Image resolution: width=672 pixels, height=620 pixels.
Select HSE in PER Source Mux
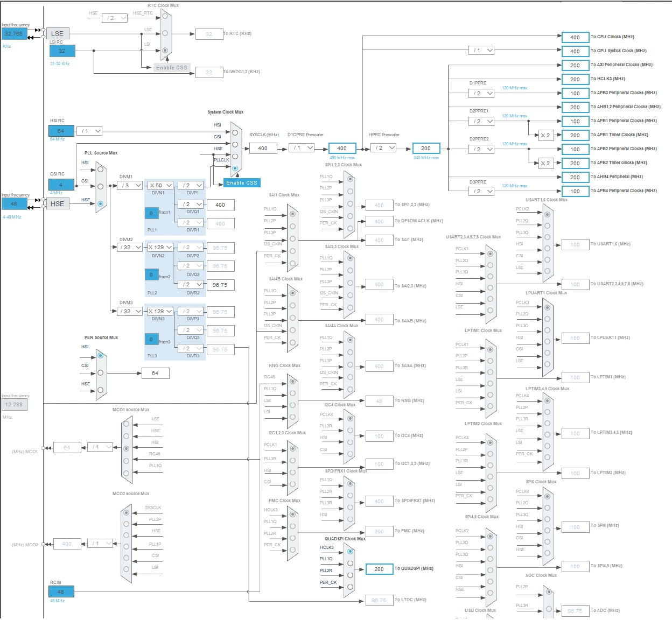(100, 390)
